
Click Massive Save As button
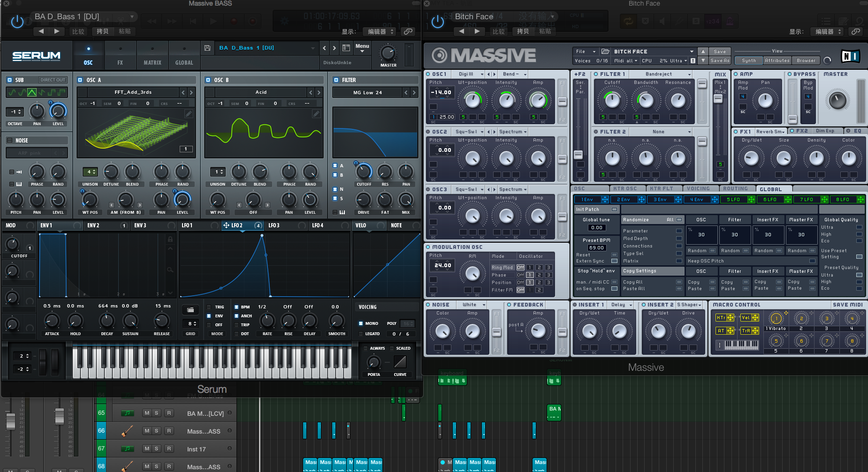pos(720,60)
